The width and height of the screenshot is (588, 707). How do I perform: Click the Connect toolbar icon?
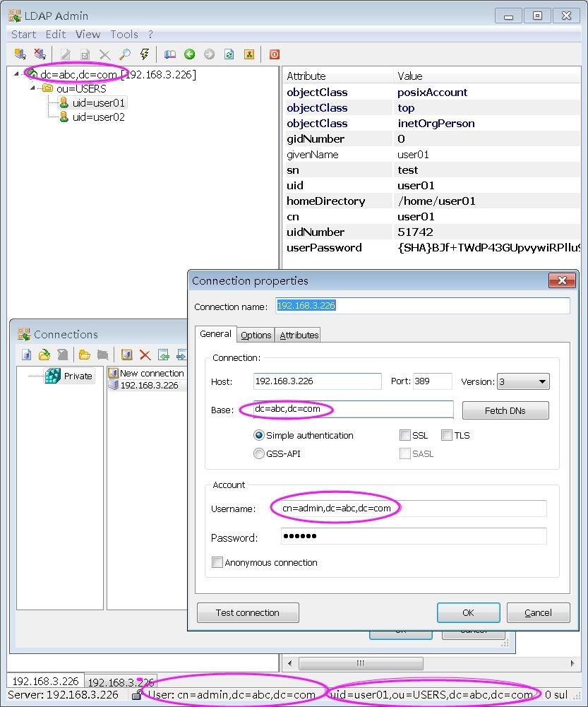pos(20,54)
